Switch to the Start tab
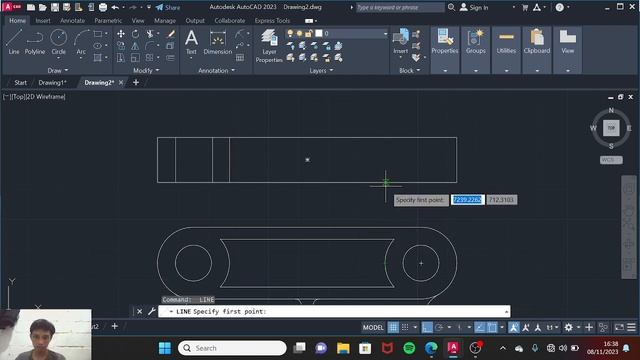The height and width of the screenshot is (360, 640). [x=20, y=82]
